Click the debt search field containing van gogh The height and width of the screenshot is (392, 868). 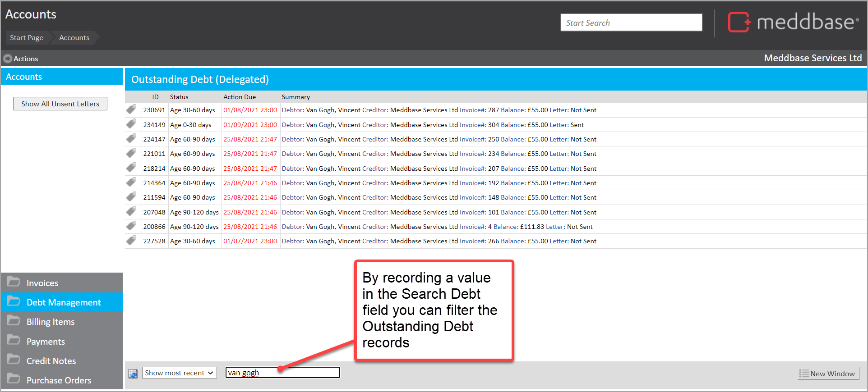(x=282, y=373)
